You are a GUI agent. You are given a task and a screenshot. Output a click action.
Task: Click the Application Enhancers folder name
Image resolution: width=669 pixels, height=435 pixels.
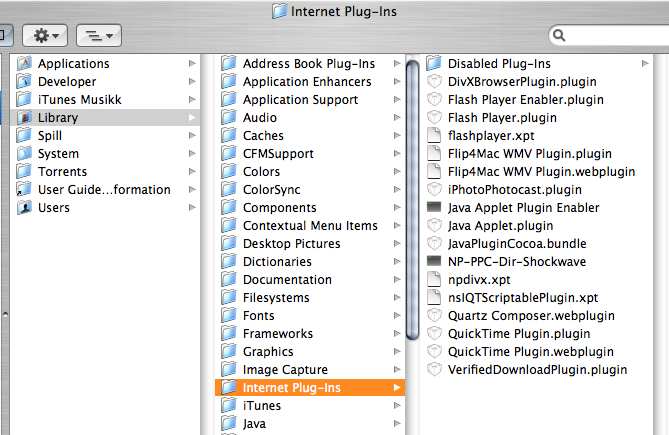coord(307,81)
